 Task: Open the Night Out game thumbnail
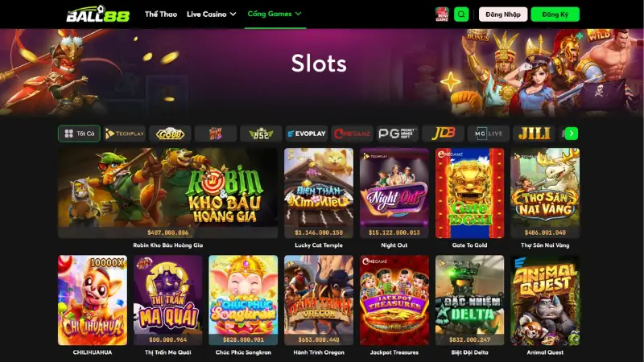coord(394,193)
